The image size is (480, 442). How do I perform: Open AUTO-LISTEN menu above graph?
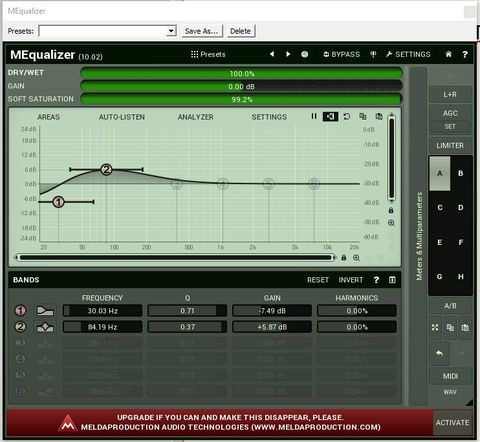[122, 117]
